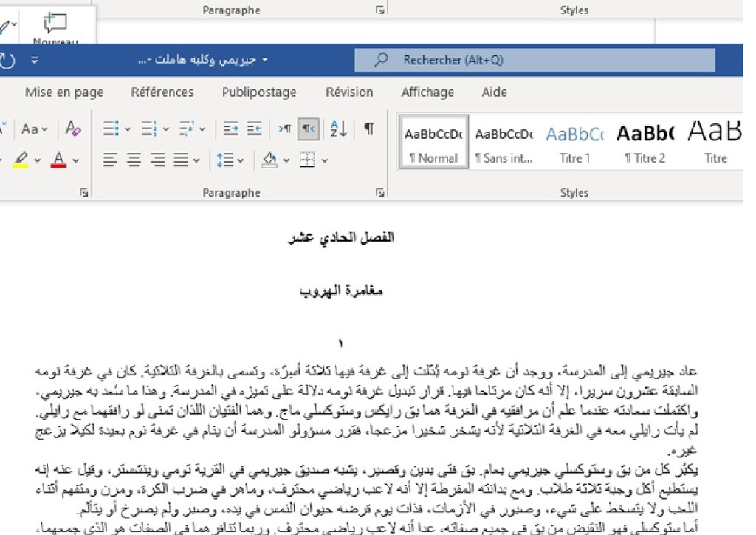Click the chapter heading "الفصل الحادي عشر"
The height and width of the screenshot is (535, 756).
[x=341, y=238]
